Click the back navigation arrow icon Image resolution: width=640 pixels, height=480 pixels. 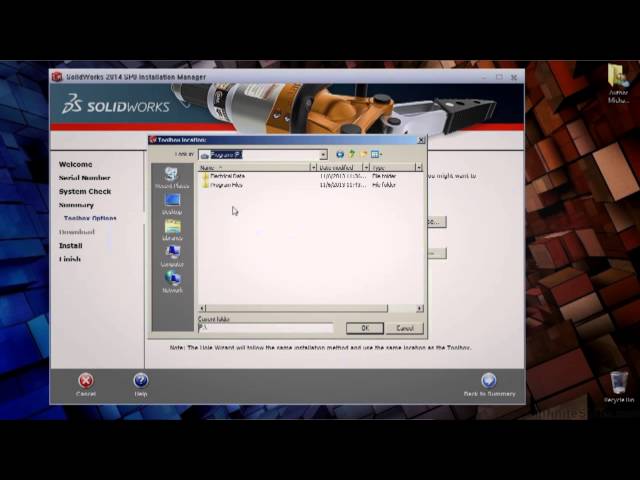point(340,154)
